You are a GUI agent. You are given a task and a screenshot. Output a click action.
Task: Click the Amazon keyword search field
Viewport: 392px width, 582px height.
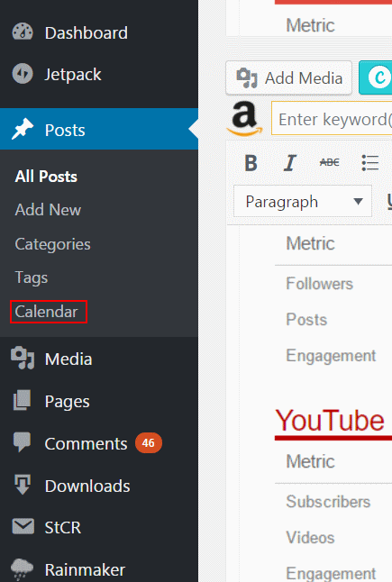332,119
